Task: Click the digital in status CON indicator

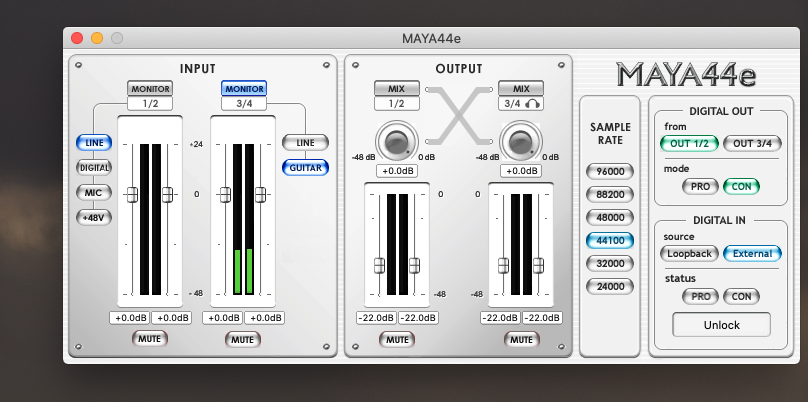Action: [x=742, y=296]
